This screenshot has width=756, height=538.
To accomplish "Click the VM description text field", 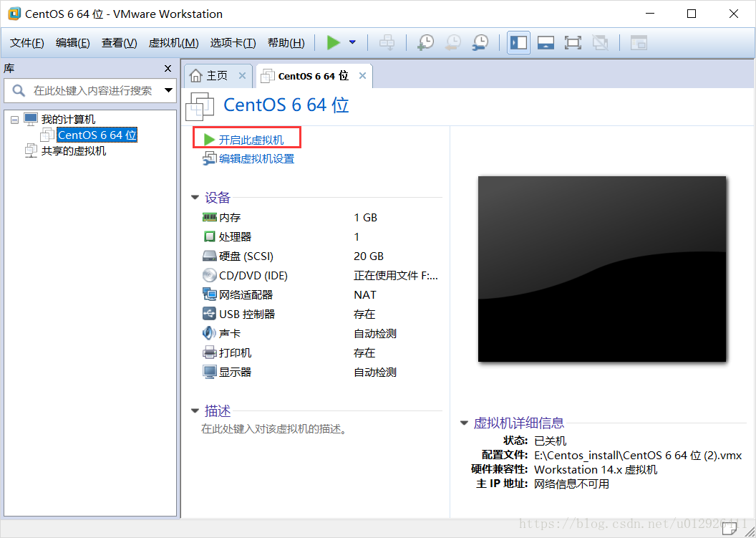I will 274,429.
